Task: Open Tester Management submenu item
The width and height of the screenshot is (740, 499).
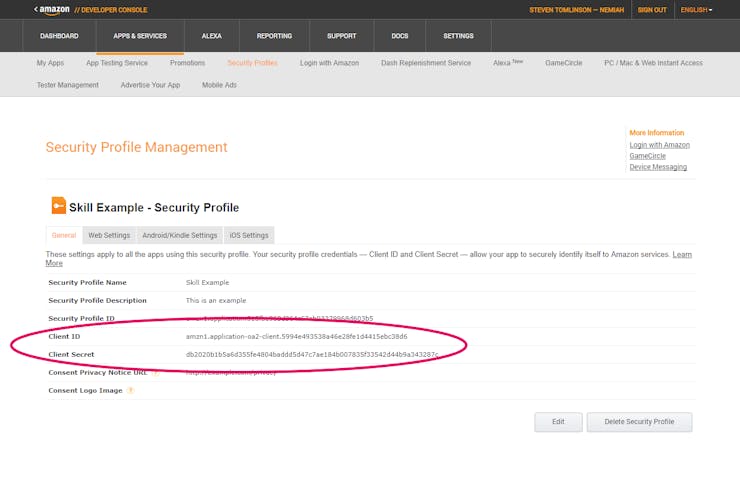Action: click(x=67, y=85)
